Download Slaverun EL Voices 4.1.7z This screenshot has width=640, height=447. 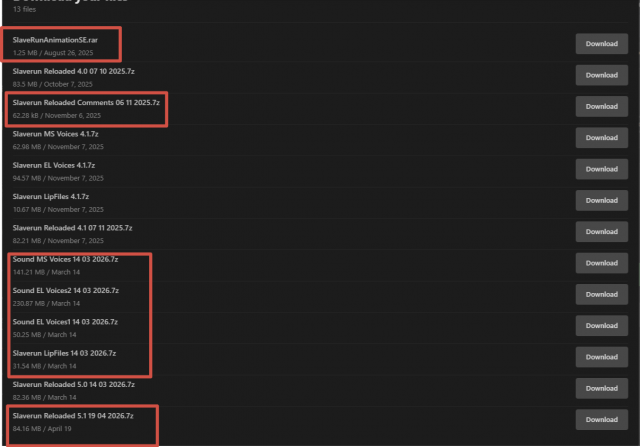point(602,169)
